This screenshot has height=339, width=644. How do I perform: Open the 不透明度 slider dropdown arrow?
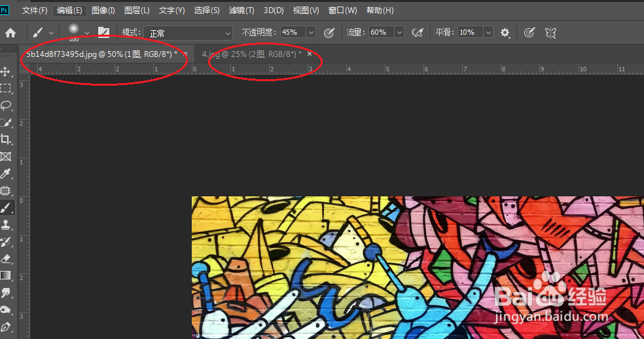[x=311, y=33]
